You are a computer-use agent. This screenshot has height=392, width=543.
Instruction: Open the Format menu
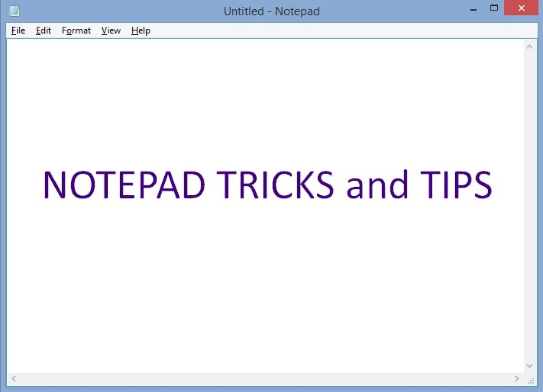(x=76, y=31)
